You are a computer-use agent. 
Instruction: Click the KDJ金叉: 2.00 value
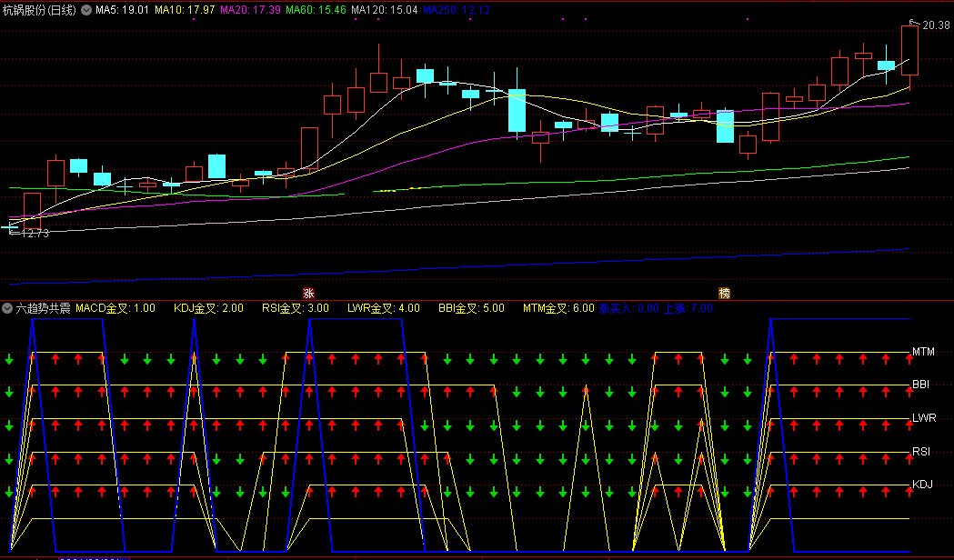[x=208, y=308]
